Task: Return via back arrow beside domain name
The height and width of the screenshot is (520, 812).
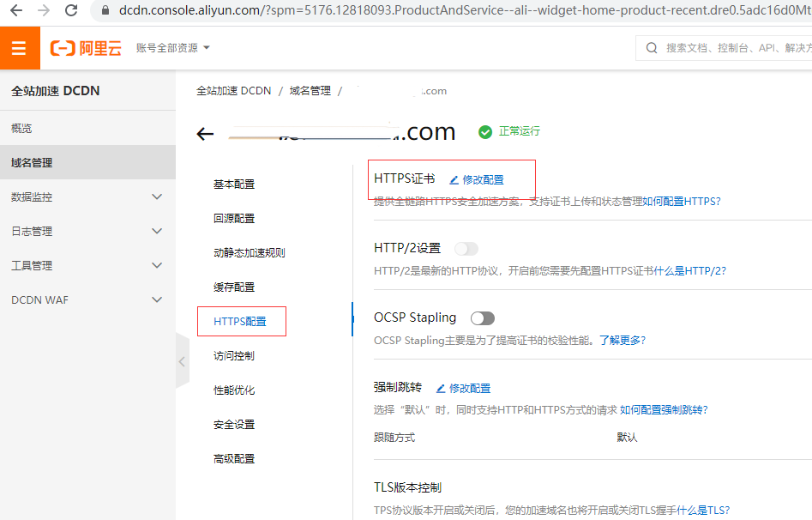Action: [205, 134]
